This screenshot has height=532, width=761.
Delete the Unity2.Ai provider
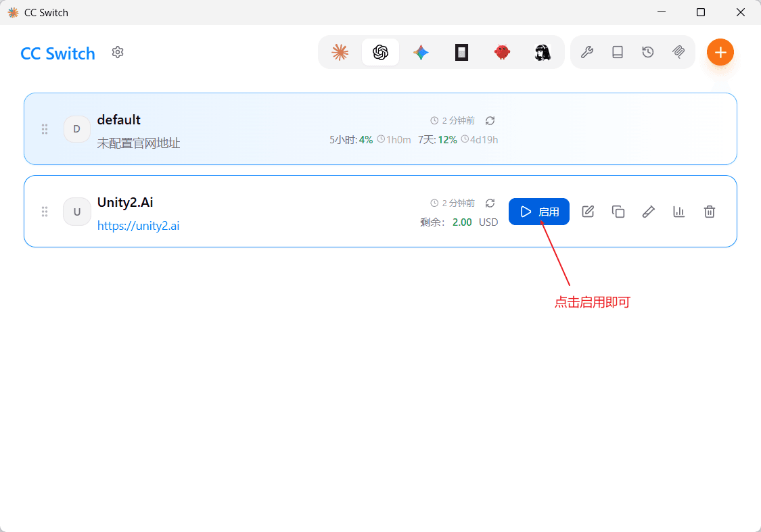coord(710,212)
